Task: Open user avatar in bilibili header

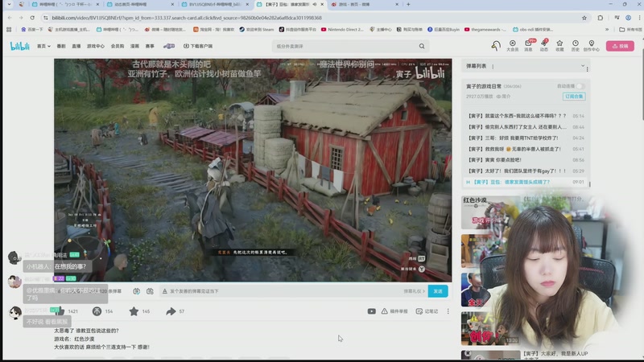Action: pyautogui.click(x=496, y=45)
